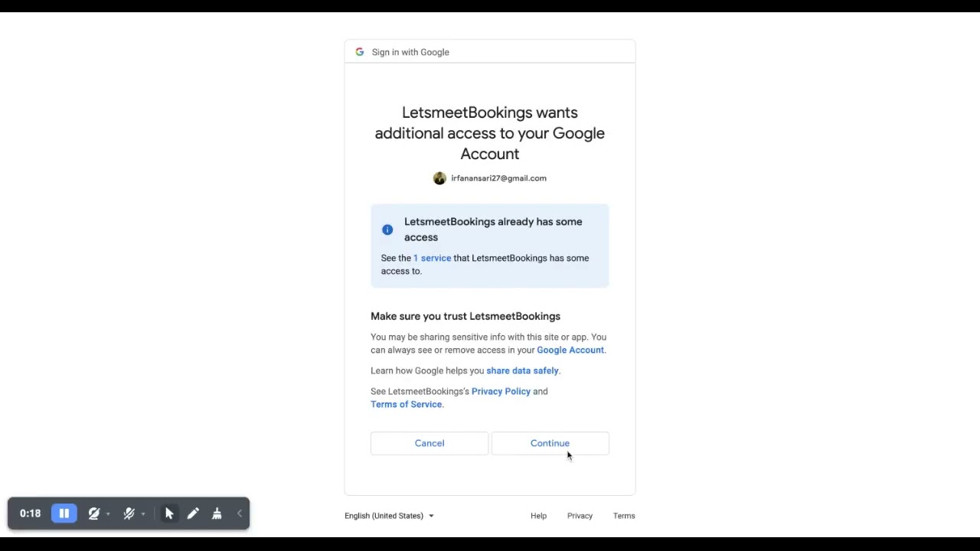Toggle the muted microphone icon
Screen dimensions: 980x551
pos(129,514)
